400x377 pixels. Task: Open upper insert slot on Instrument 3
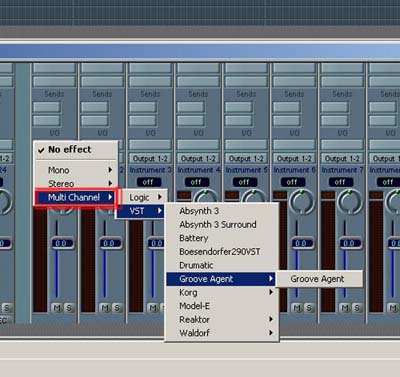coord(150,68)
